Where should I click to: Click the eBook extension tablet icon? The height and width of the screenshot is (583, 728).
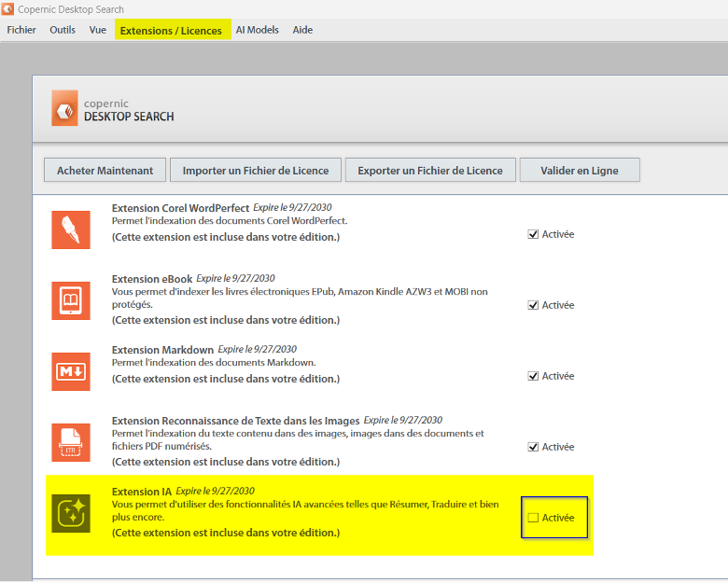71,300
